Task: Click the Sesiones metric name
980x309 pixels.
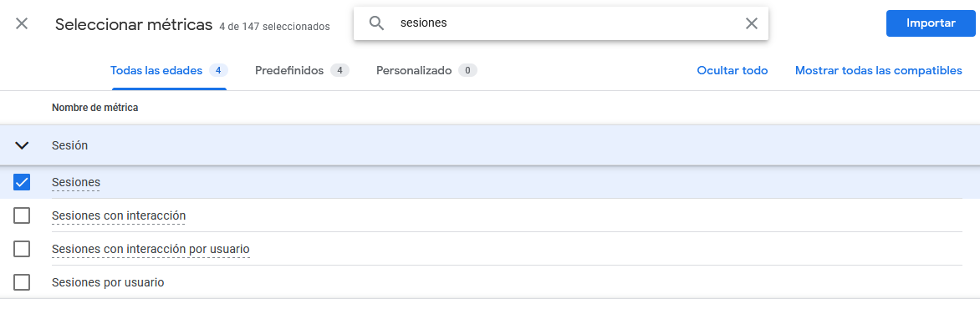Action: tap(76, 182)
